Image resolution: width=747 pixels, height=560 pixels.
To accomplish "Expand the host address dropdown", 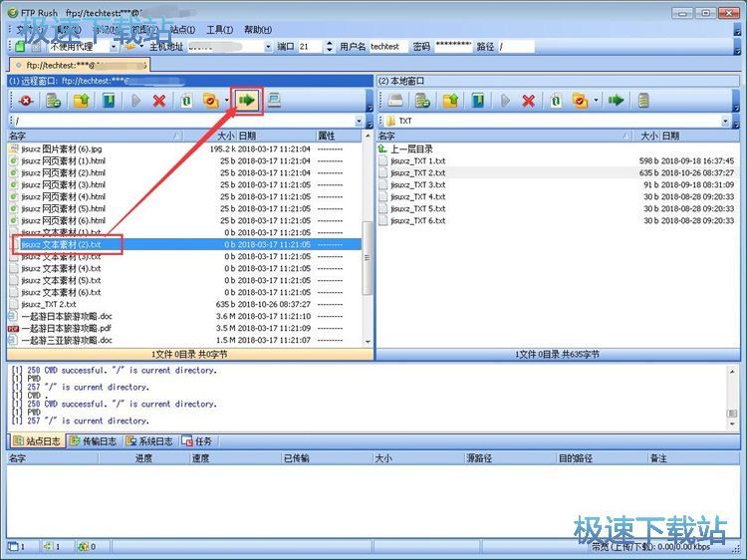I will (x=268, y=47).
